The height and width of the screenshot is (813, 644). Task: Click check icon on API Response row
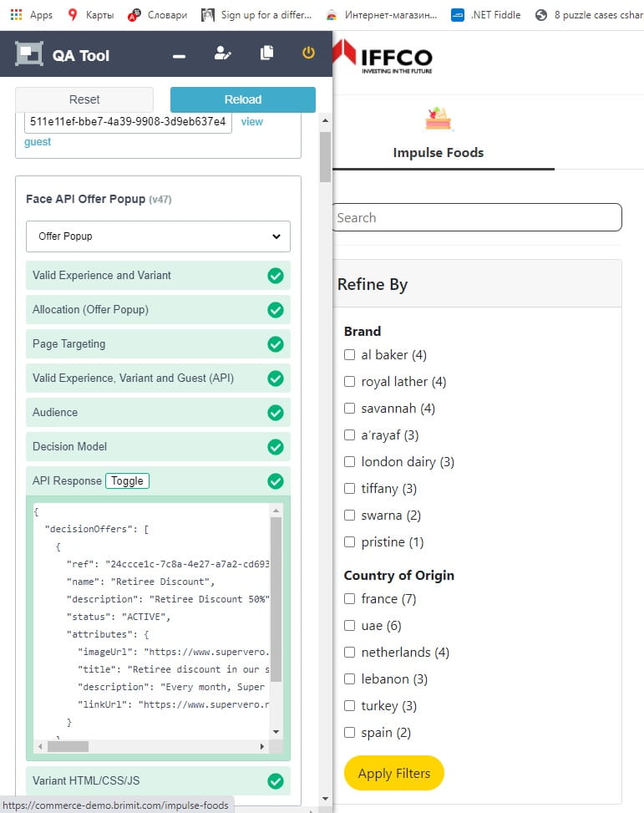[x=276, y=480]
